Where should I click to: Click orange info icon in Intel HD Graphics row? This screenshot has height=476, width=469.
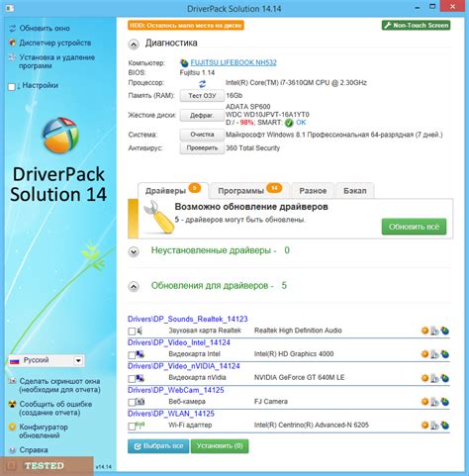click(424, 354)
